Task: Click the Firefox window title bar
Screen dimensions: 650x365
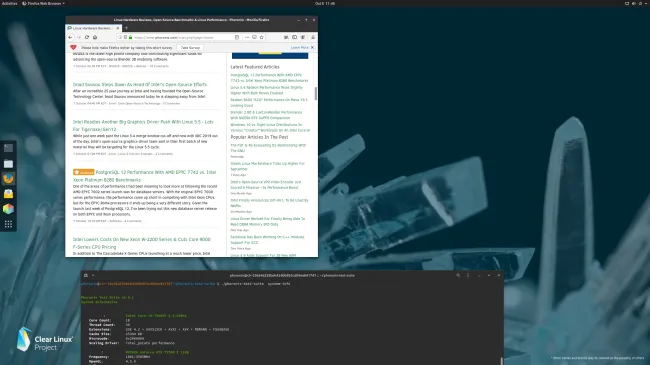Action: coord(192,20)
